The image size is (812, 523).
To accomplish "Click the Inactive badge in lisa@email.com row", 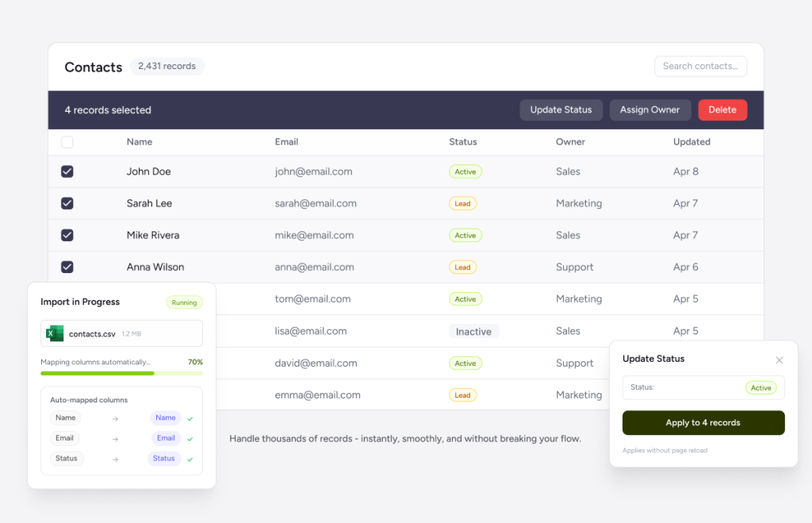I will pos(473,331).
